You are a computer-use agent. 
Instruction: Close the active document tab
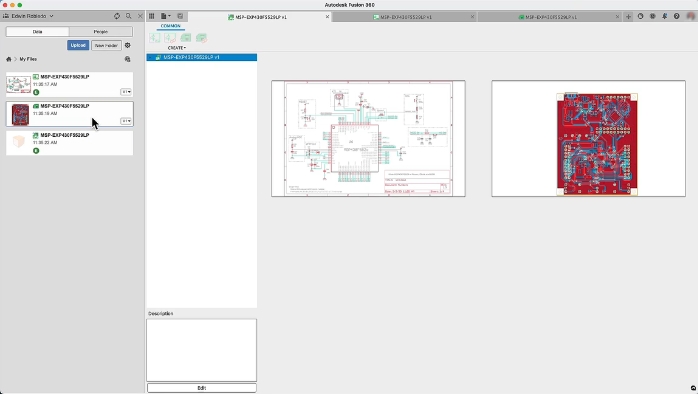pos(327,17)
